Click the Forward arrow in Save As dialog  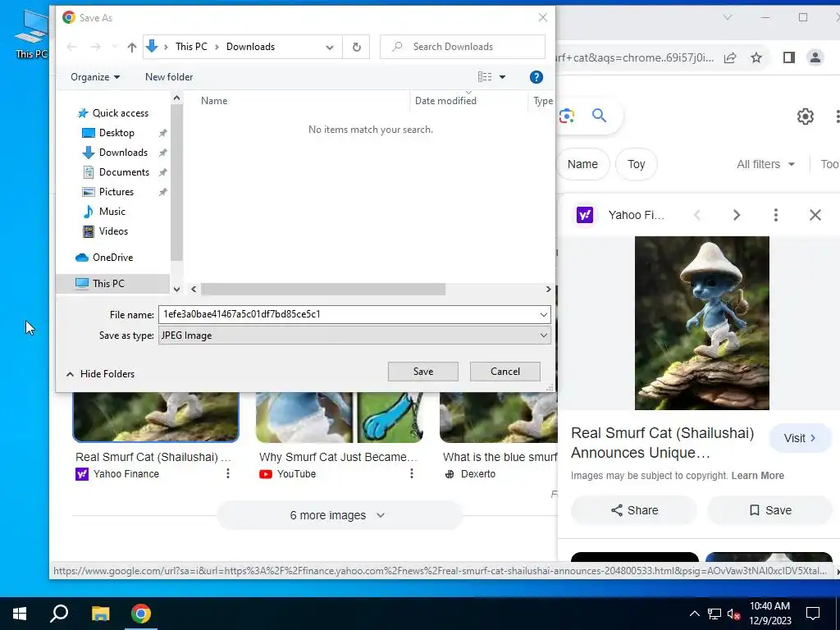point(95,47)
